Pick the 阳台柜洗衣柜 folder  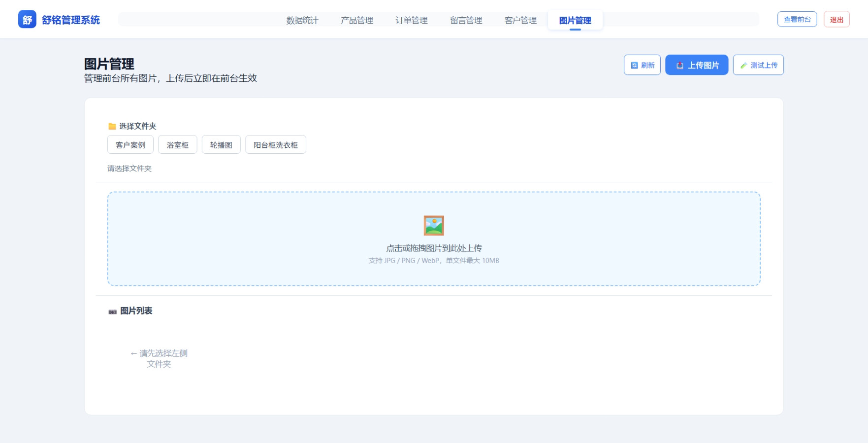[x=276, y=145]
